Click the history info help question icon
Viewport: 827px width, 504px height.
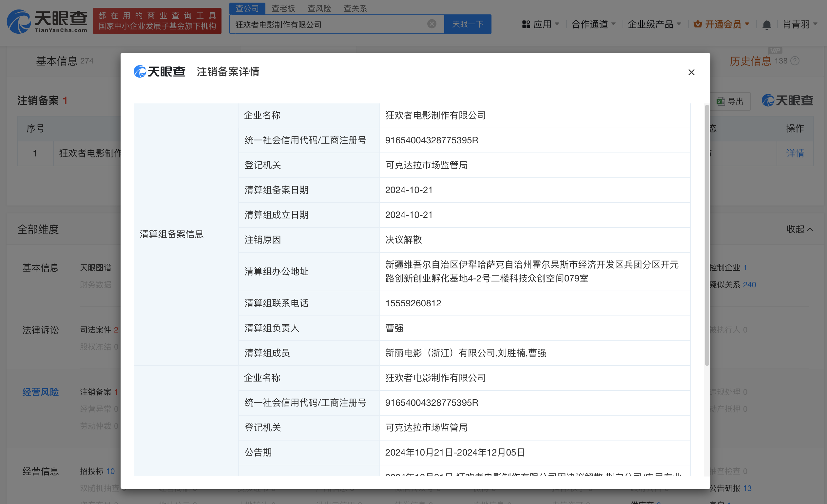pos(795,61)
